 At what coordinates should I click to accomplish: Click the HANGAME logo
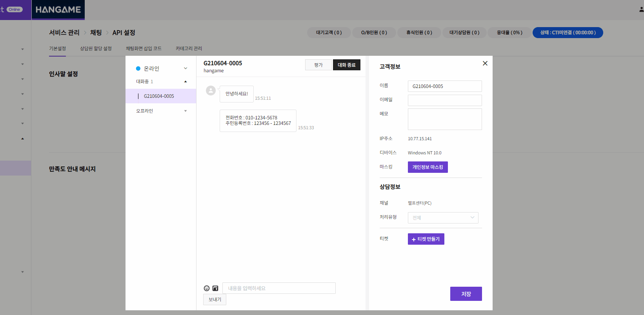click(x=58, y=9)
